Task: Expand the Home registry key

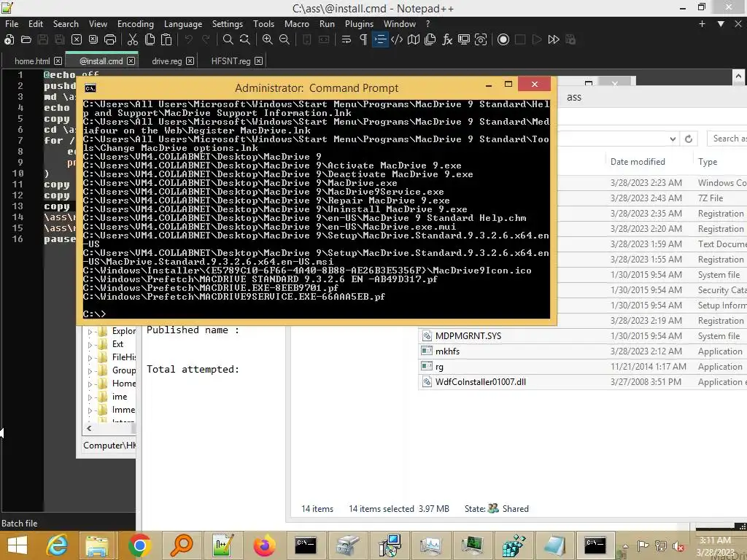Action: (x=90, y=384)
